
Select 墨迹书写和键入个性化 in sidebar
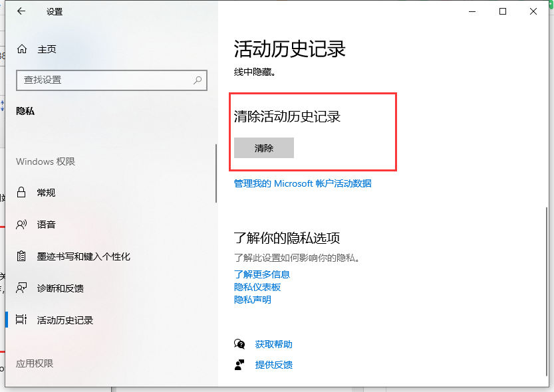point(84,256)
